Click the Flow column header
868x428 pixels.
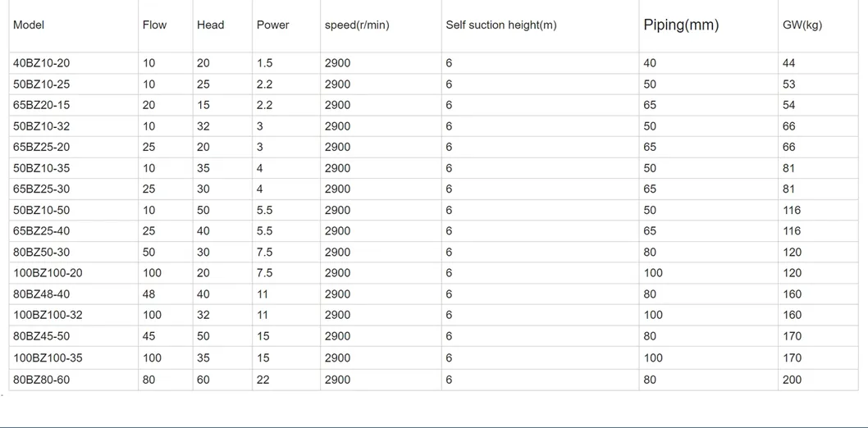click(x=154, y=25)
